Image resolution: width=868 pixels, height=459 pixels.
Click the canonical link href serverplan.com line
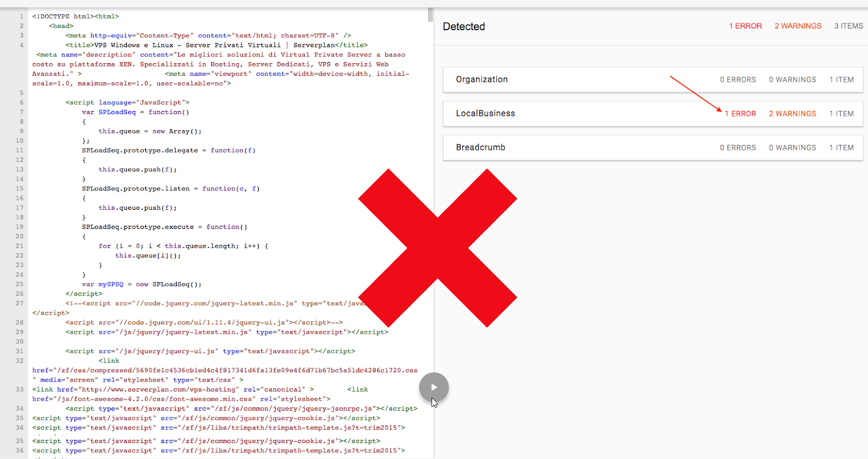[173, 390]
